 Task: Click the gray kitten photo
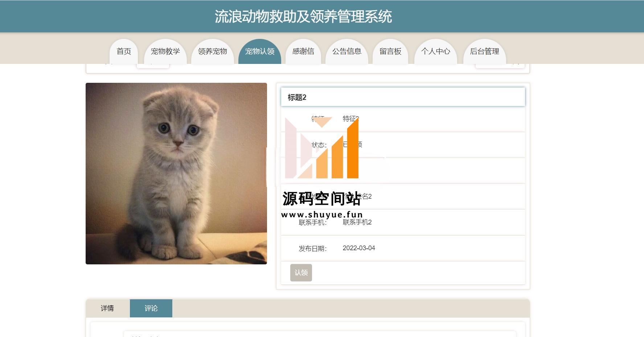[x=176, y=174]
